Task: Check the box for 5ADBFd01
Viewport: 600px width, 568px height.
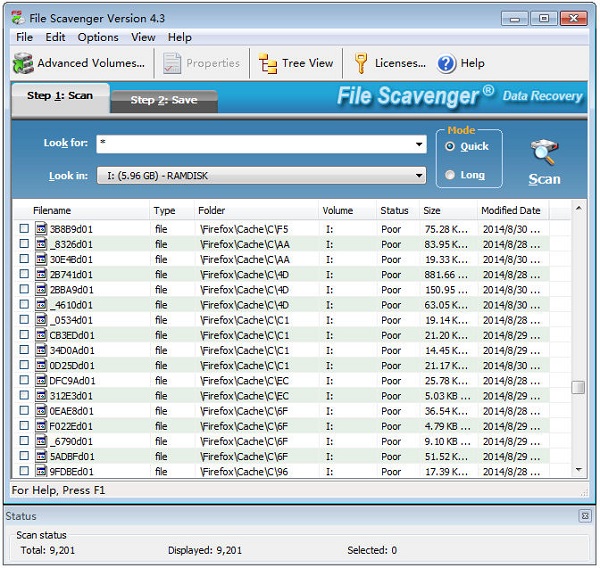Action: [x=24, y=456]
